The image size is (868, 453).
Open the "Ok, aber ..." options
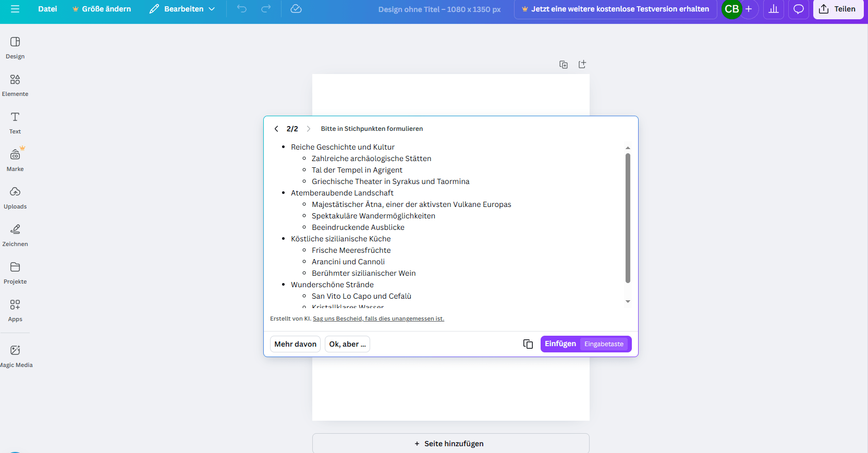[347, 344]
